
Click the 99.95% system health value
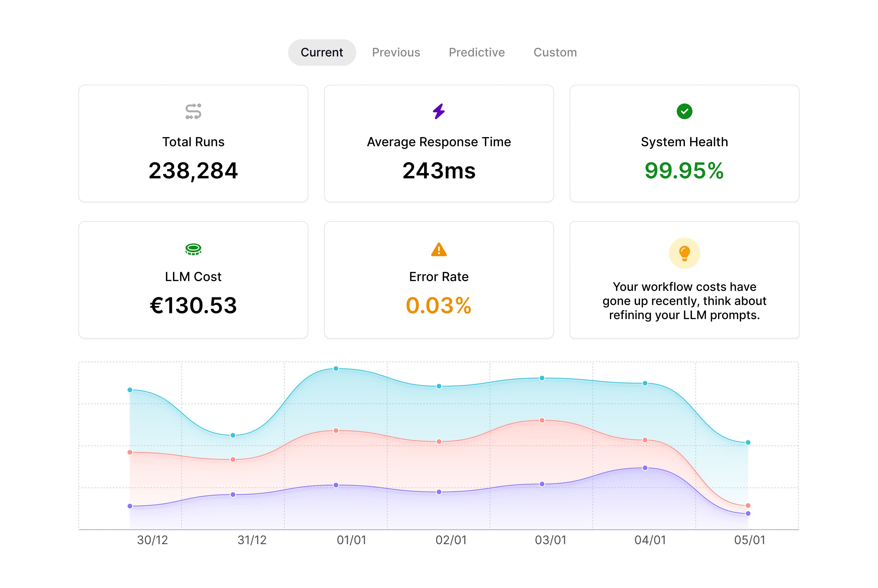tap(684, 171)
